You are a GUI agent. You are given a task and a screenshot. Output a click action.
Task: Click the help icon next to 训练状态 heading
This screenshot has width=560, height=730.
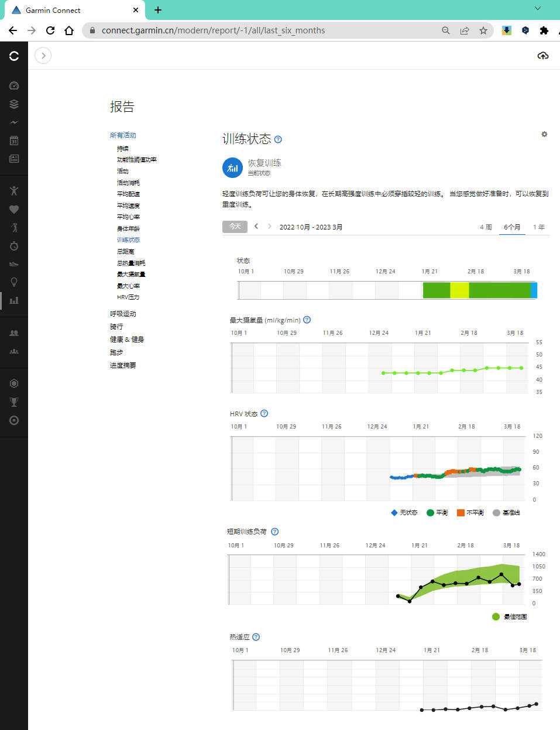tap(278, 139)
